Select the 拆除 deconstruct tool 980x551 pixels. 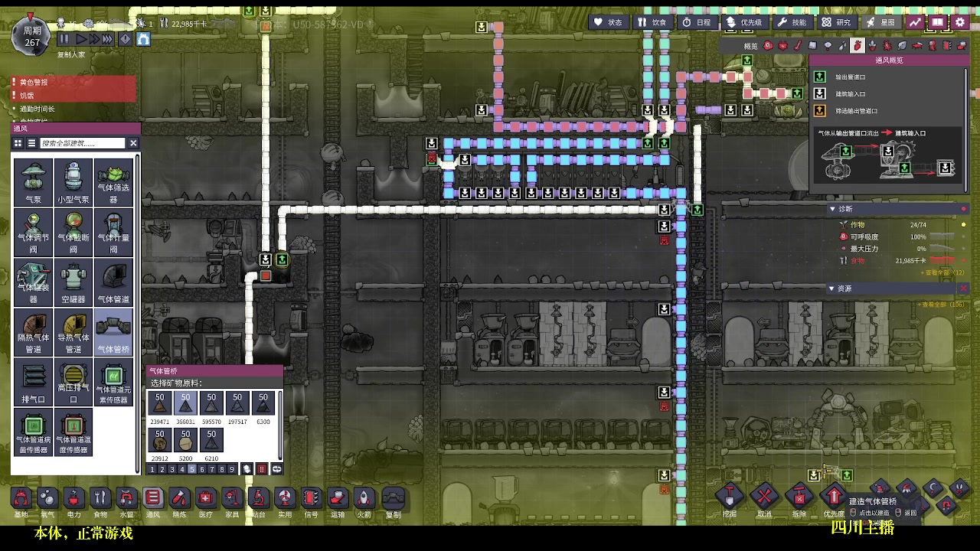(799, 497)
